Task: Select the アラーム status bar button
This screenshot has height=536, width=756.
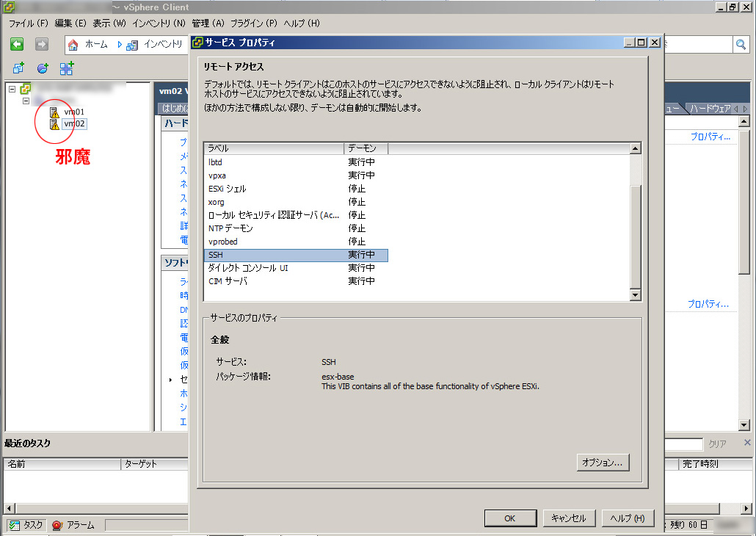Action: click(x=74, y=525)
